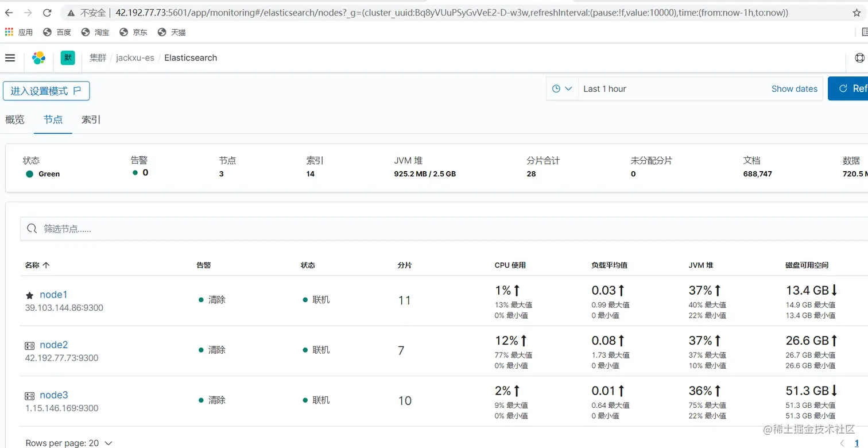Open the help lifebuoy icon

[859, 57]
